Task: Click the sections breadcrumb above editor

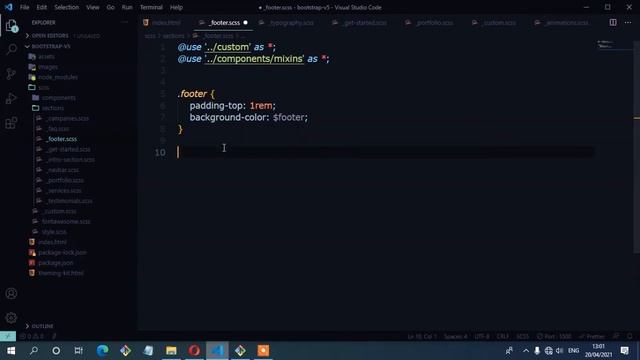Action: [x=173, y=36]
